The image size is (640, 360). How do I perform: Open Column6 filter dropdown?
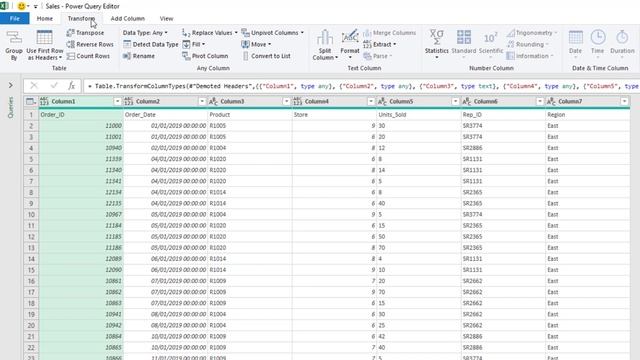[540, 101]
